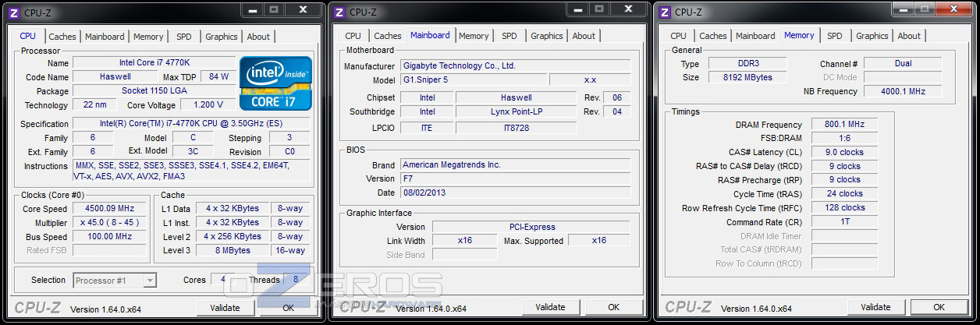Open Memory tab in the CPU window
The width and height of the screenshot is (980, 325).
click(x=148, y=37)
